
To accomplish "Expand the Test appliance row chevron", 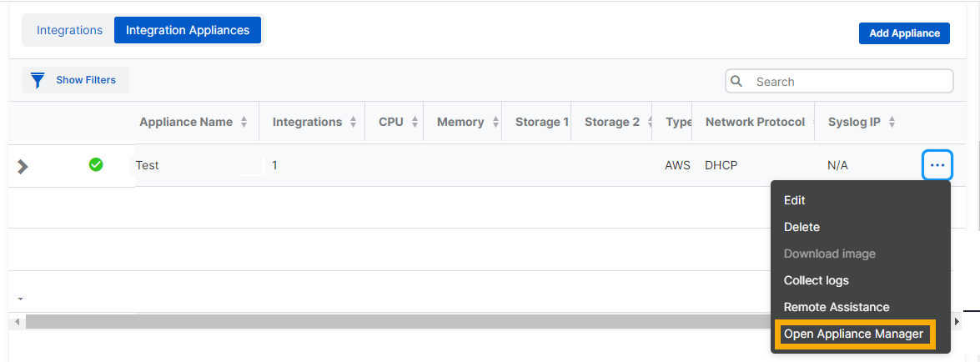I will (23, 166).
